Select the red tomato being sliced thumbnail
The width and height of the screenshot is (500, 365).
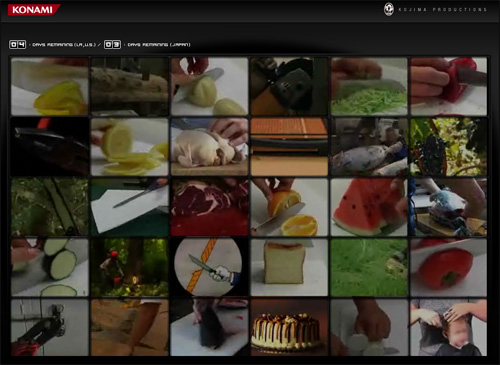449,267
